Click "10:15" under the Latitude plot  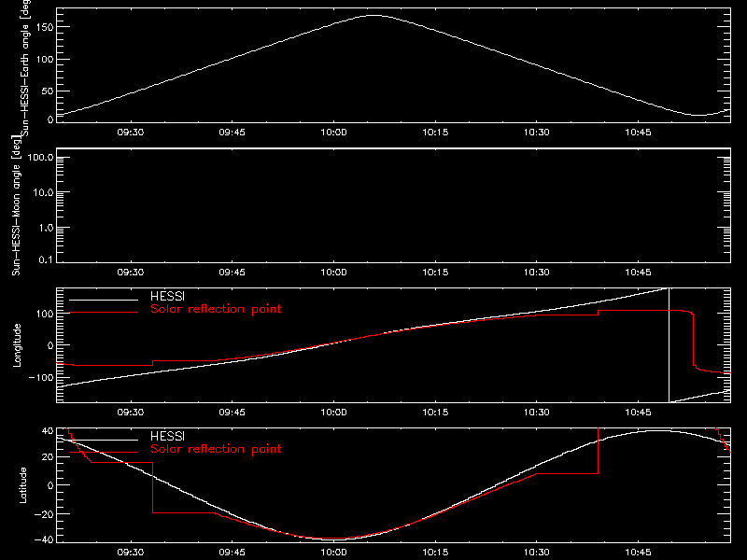point(435,552)
